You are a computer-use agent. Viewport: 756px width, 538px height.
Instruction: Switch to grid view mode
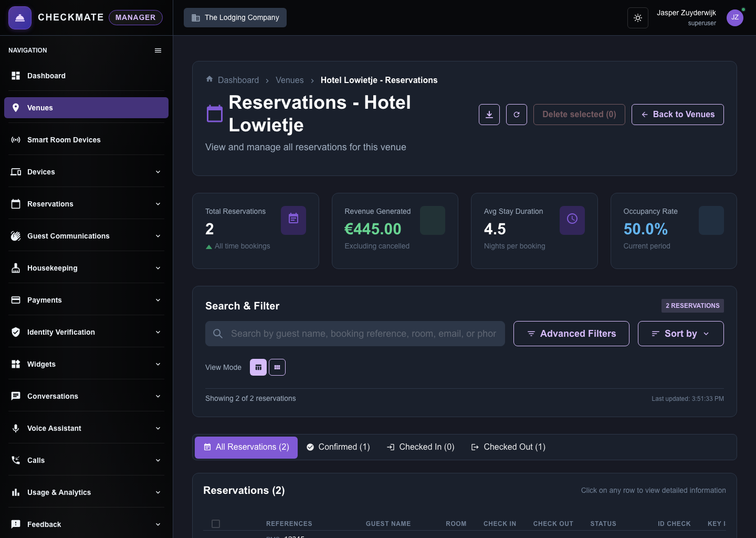pos(277,367)
